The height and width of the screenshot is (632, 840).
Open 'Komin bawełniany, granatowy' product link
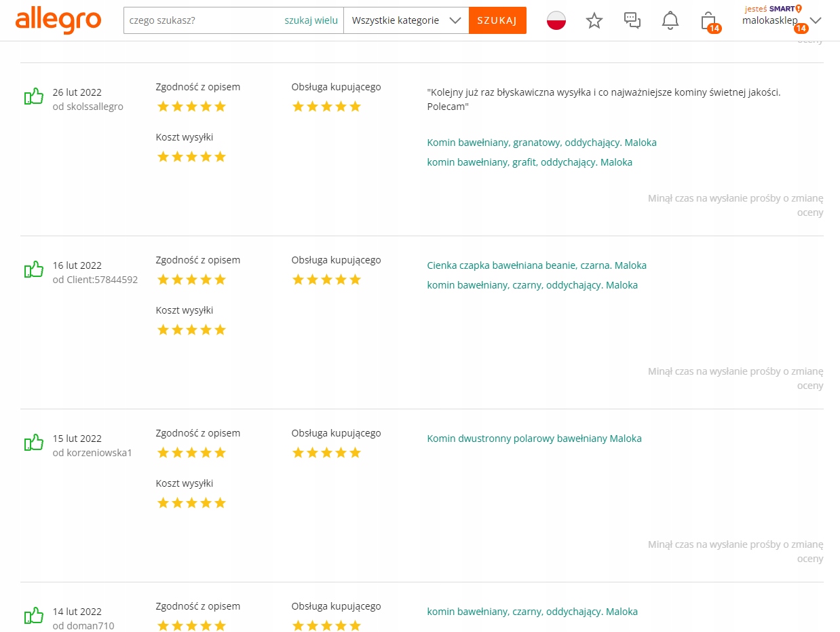point(541,143)
